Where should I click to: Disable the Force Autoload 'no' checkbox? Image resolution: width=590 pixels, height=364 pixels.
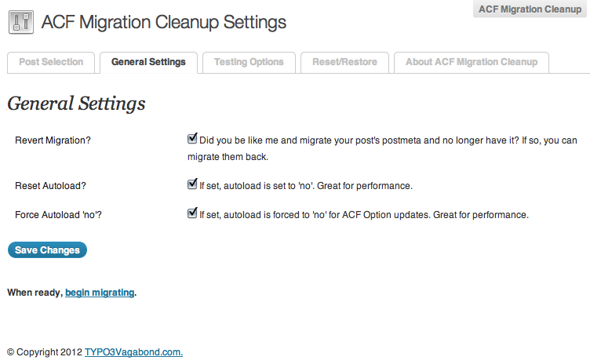pos(192,213)
